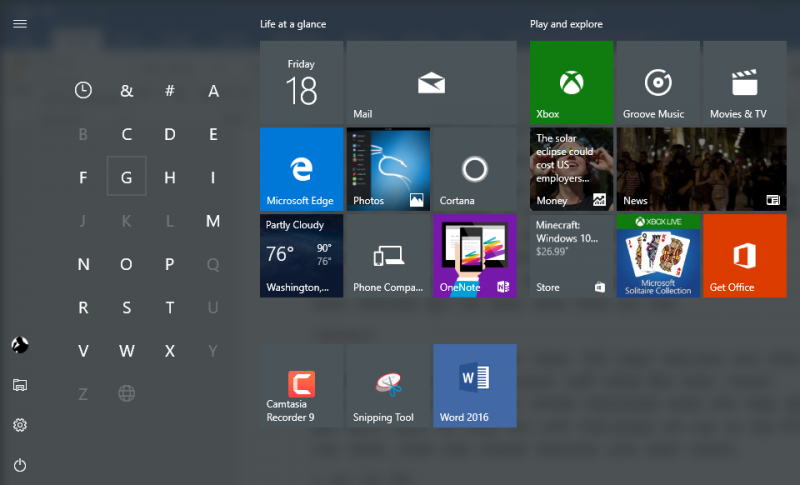Viewport: 800px width, 485px height.
Task: Launch the Xbox tile
Action: click(x=571, y=82)
